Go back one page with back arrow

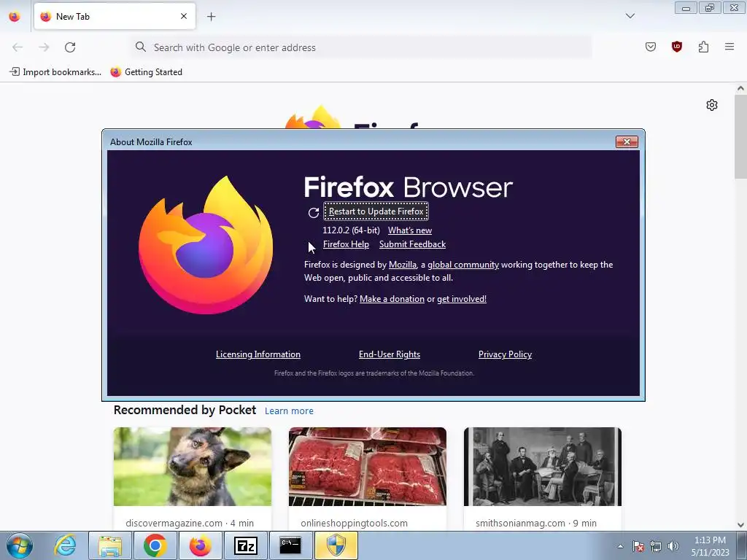tap(18, 47)
